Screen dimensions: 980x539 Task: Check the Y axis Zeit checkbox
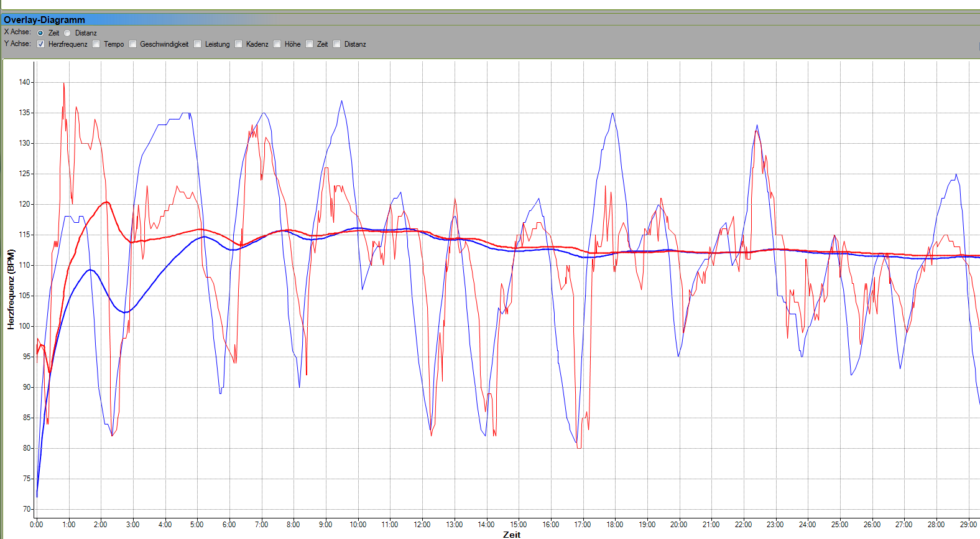click(310, 44)
